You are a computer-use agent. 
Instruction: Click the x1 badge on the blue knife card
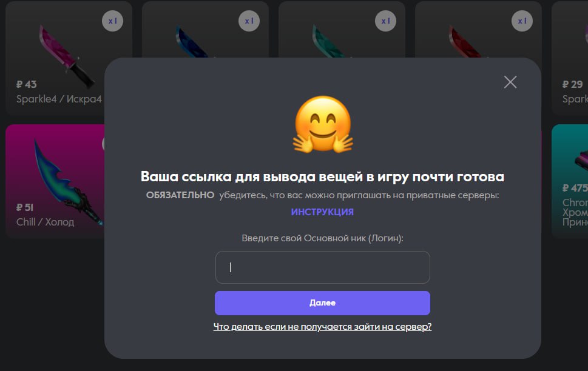(249, 21)
